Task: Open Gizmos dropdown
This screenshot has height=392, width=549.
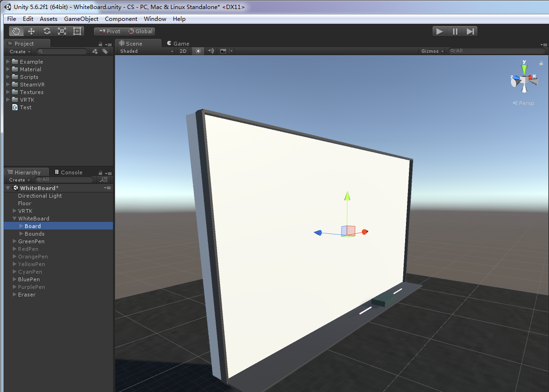Action: coord(432,51)
